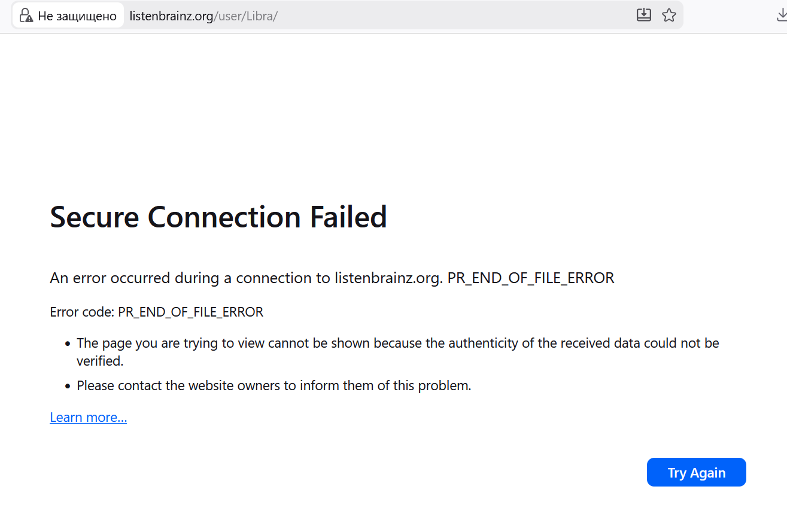Click the /user/Libra/ path in the URL
Image resolution: width=787 pixels, height=532 pixels.
pos(246,16)
